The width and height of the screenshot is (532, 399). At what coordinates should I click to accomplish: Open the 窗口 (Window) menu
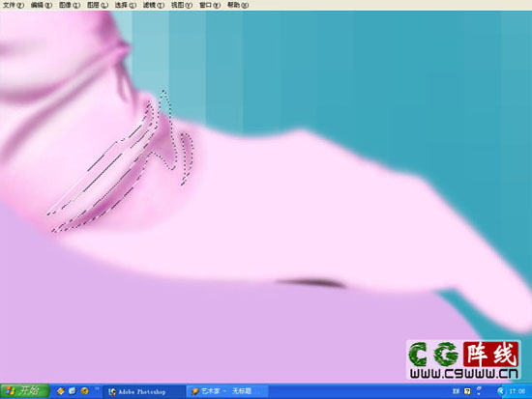point(210,5)
